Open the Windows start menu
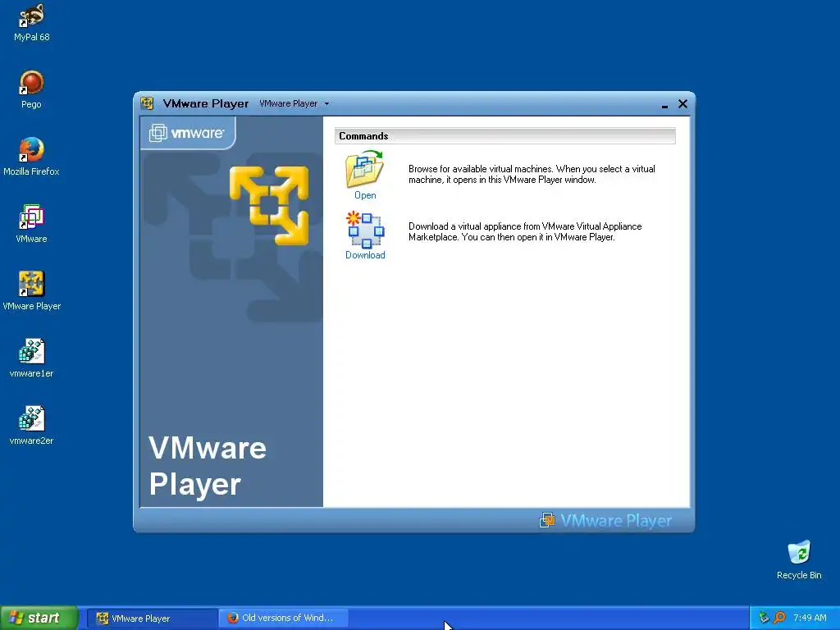Screen dimensions: 840x630 [x=39, y=618]
